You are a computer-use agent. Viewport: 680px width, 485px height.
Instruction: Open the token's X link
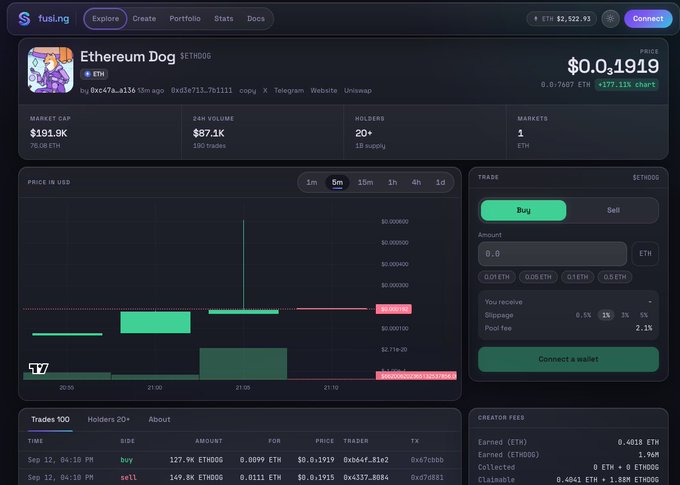tap(265, 90)
